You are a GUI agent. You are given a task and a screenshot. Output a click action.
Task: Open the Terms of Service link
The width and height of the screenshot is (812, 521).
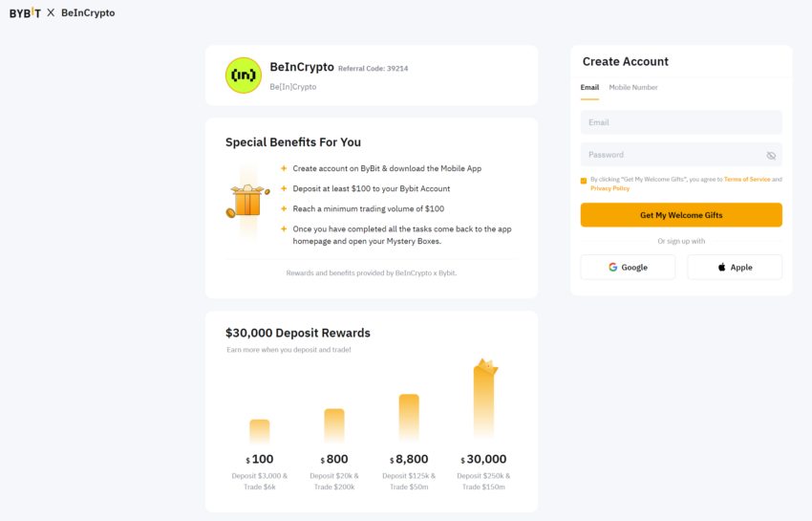[747, 180]
